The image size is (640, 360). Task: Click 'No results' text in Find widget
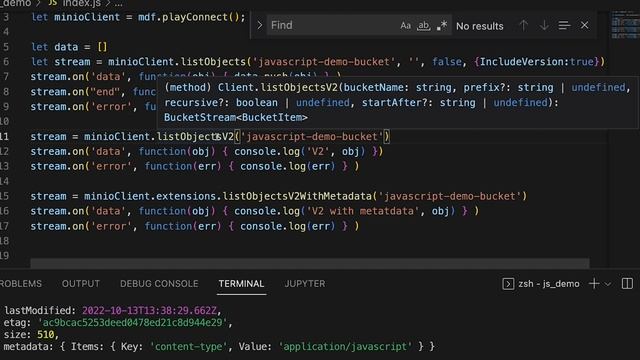point(480,26)
